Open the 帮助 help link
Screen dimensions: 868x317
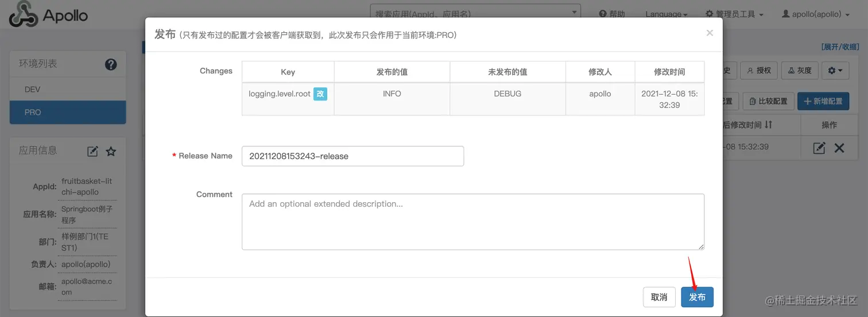tap(612, 14)
